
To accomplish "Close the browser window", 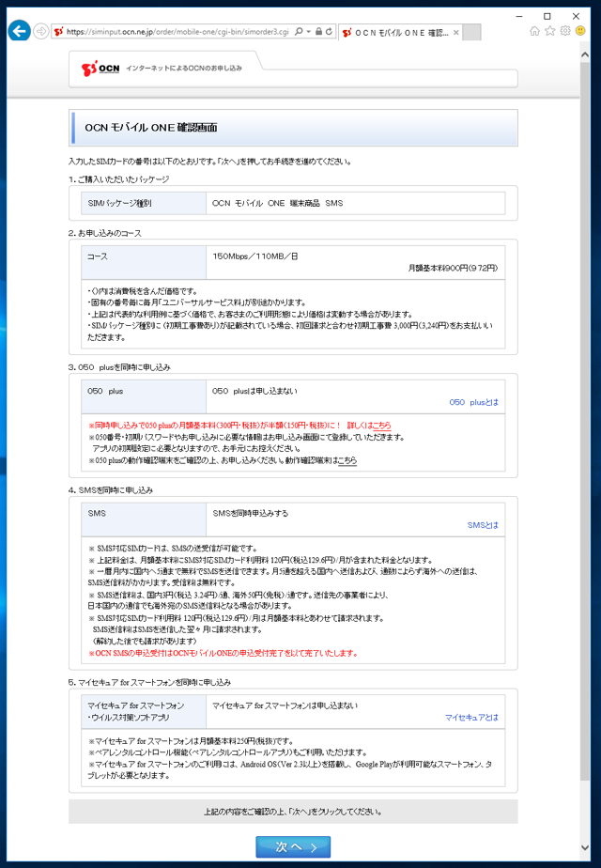I will (x=576, y=16).
